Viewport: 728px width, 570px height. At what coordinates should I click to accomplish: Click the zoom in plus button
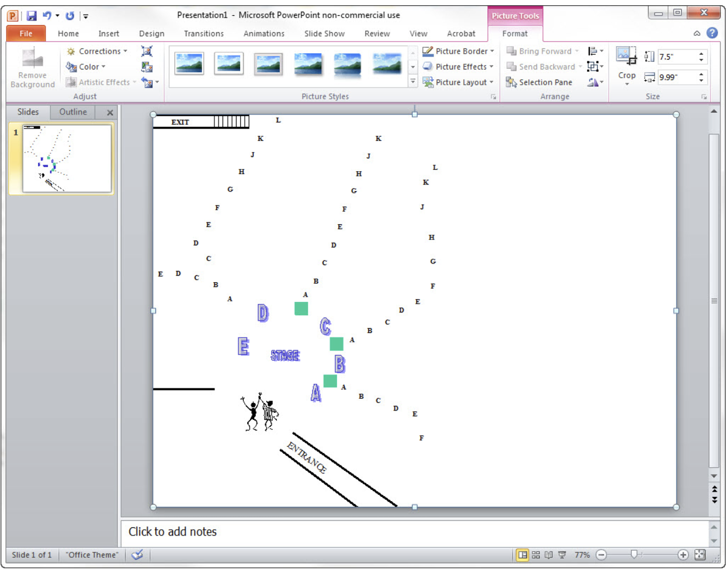(683, 555)
